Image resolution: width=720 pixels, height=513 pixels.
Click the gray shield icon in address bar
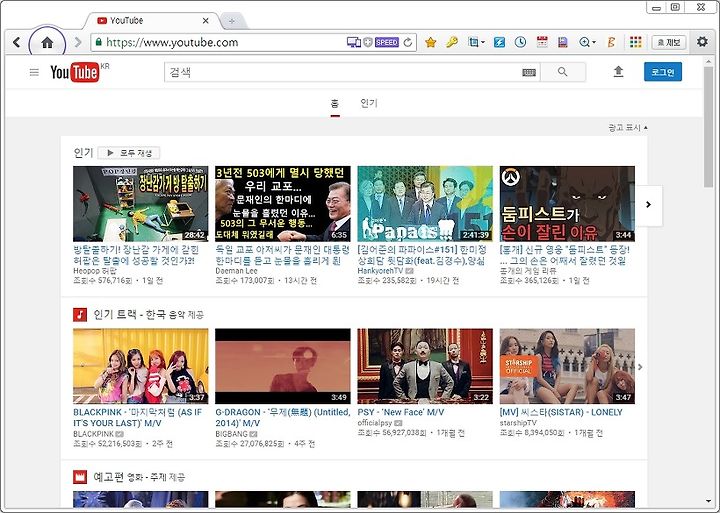(x=368, y=42)
